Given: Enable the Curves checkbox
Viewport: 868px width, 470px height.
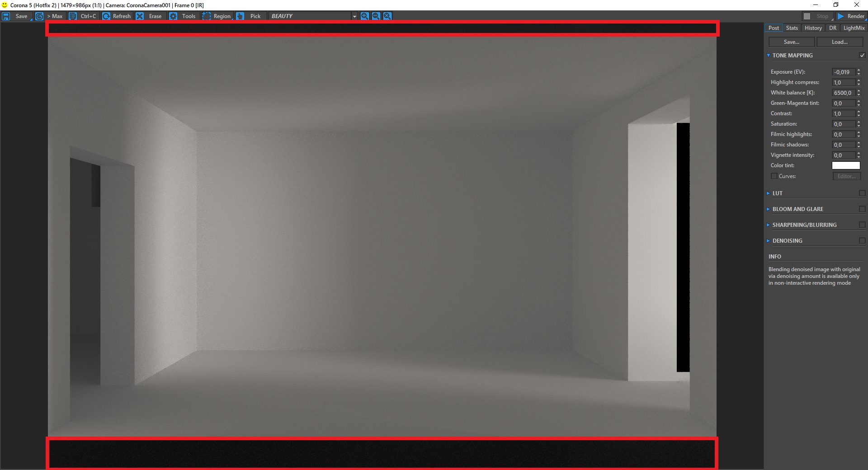Looking at the screenshot, I should (x=774, y=176).
